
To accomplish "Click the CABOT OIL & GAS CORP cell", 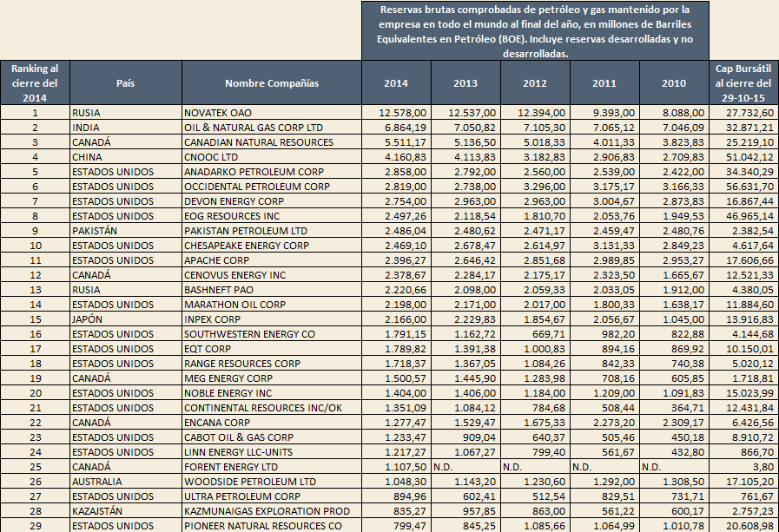I will click(272, 437).
